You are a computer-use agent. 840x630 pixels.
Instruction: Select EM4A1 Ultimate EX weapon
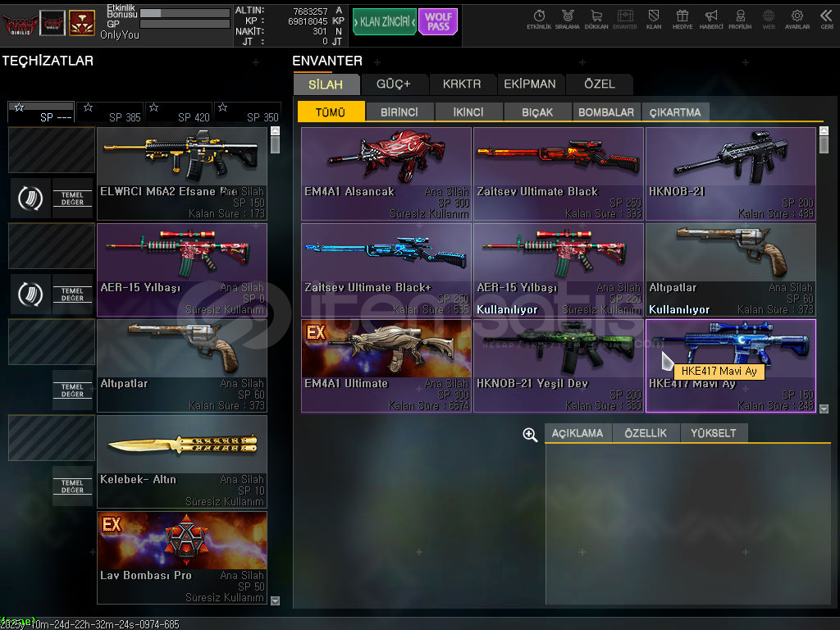[x=386, y=366]
